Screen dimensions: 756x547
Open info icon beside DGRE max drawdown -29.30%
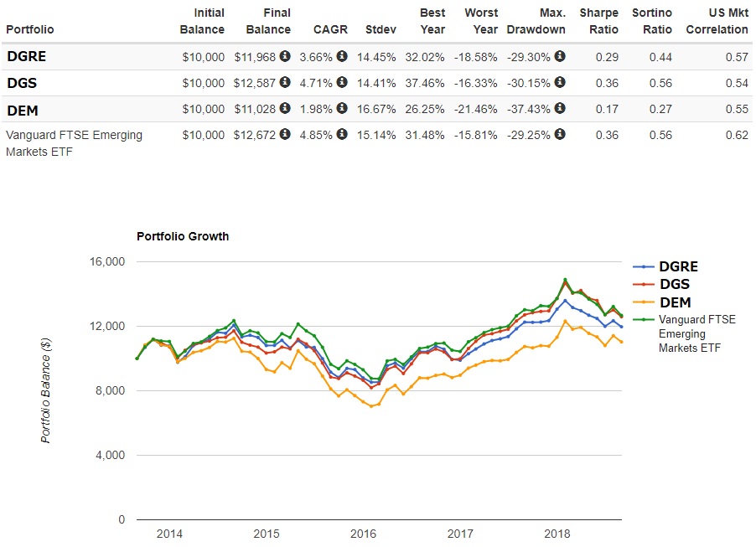560,57
